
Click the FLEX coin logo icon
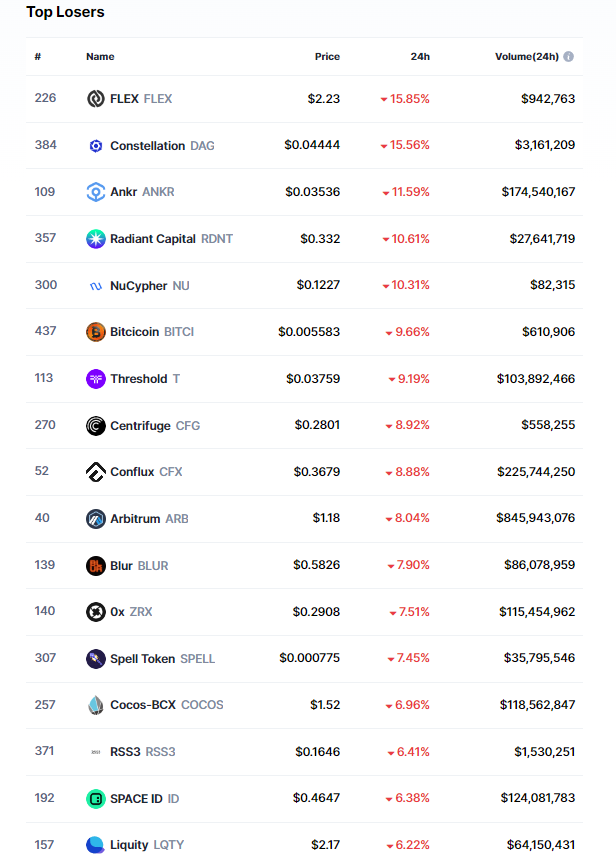(x=96, y=99)
